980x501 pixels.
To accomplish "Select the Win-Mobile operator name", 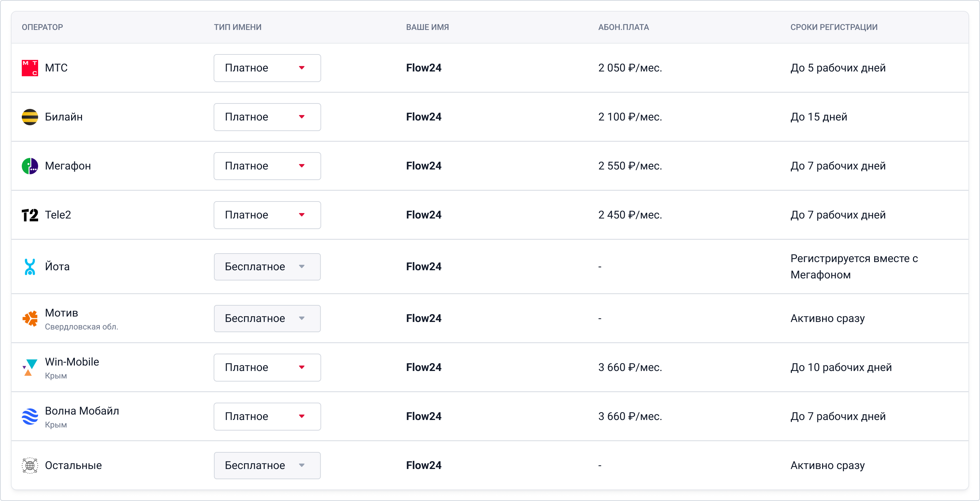I will click(72, 362).
